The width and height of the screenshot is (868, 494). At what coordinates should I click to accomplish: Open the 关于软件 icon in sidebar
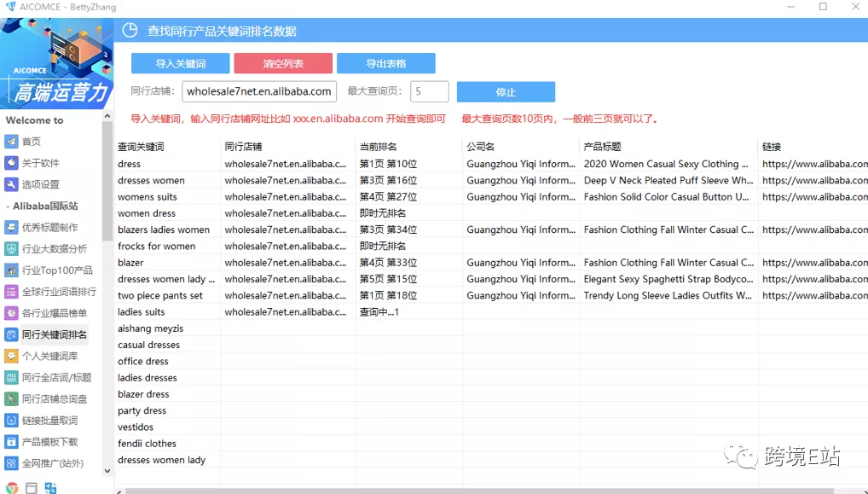[x=11, y=163]
